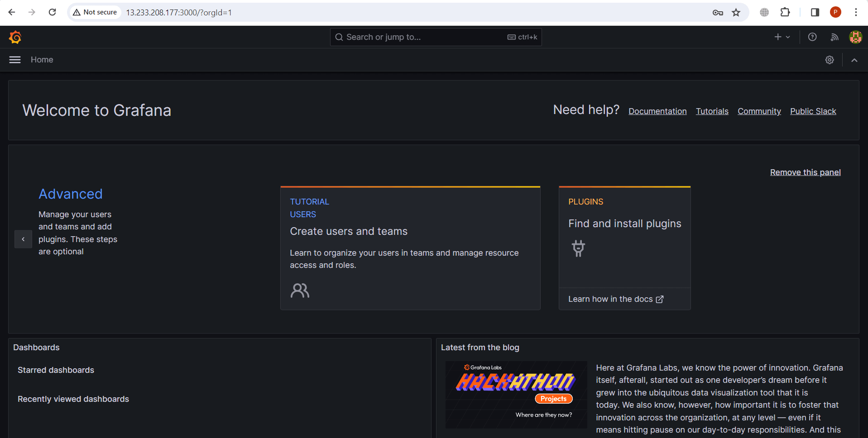The height and width of the screenshot is (438, 868).
Task: Click the Grafana logo icon
Action: 15,37
